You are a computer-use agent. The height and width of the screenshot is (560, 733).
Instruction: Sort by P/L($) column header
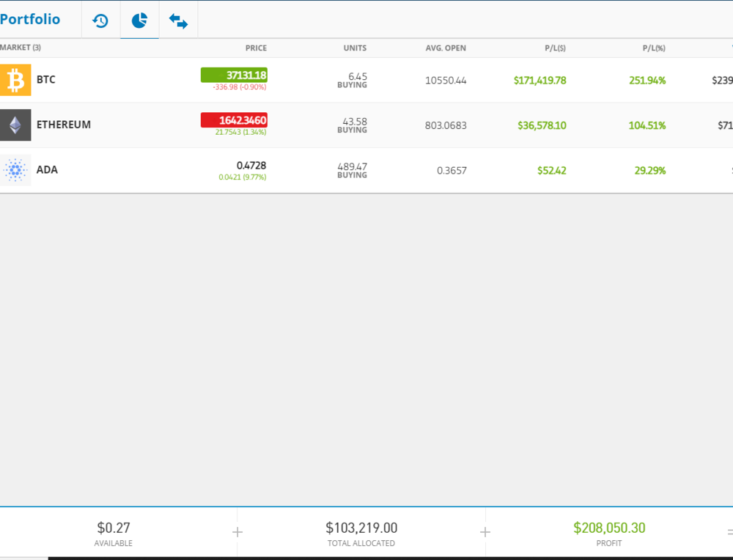click(x=554, y=48)
